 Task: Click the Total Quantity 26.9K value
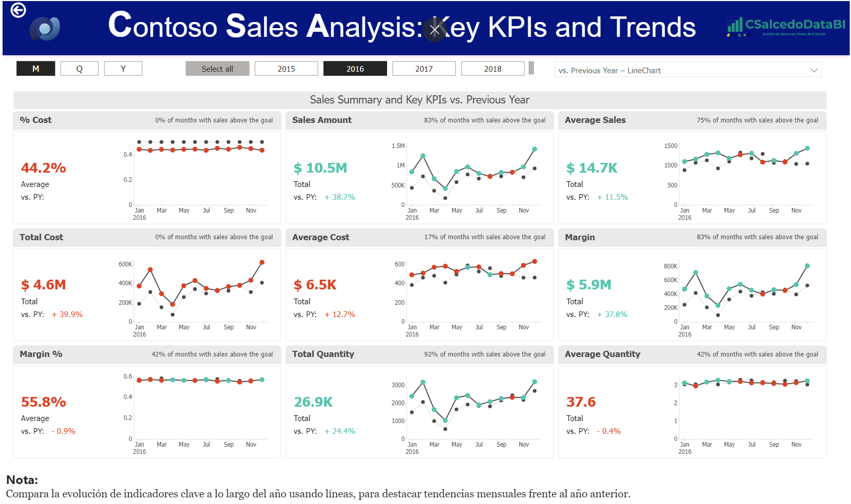pyautogui.click(x=313, y=402)
